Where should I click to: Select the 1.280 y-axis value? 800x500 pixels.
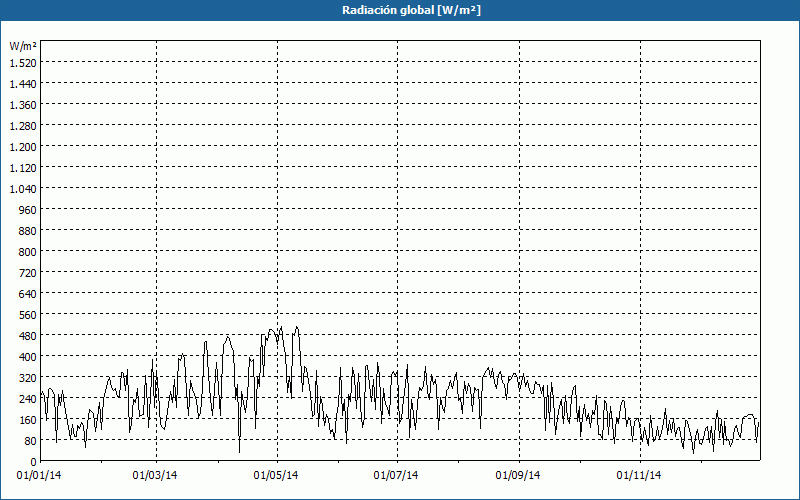coord(23,126)
